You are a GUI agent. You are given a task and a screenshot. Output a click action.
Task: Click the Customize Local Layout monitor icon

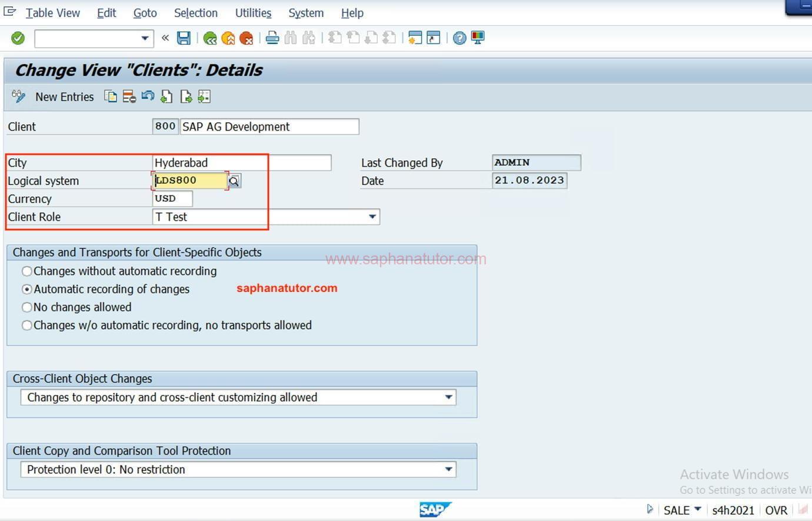click(478, 38)
